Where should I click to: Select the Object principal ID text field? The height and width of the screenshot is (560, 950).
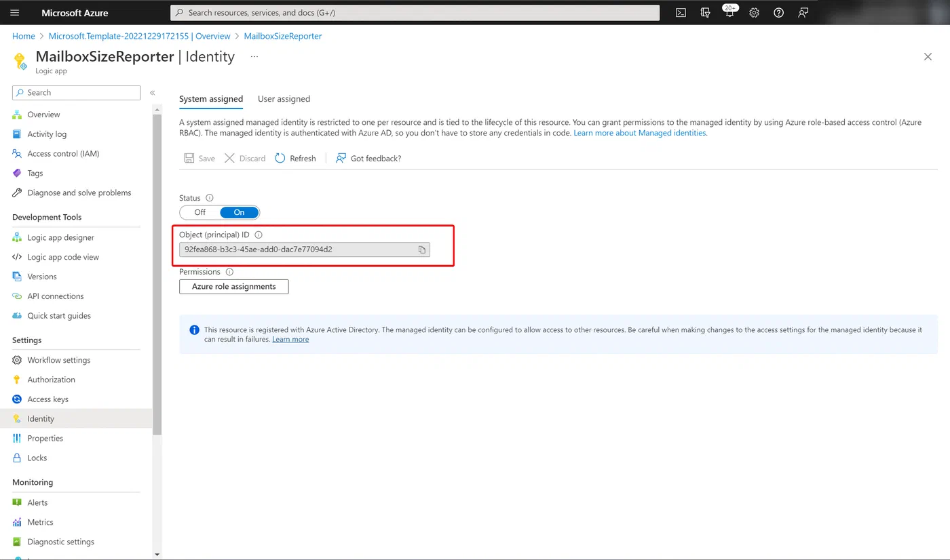coord(305,249)
